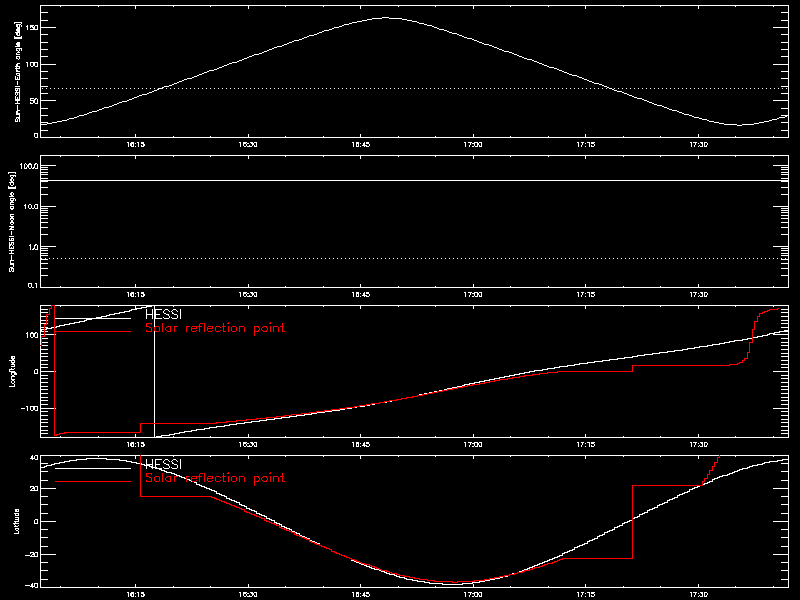Click the 100.0 tick on Sun-HESSI-Moon axis
The image size is (800, 600).
pyautogui.click(x=29, y=166)
